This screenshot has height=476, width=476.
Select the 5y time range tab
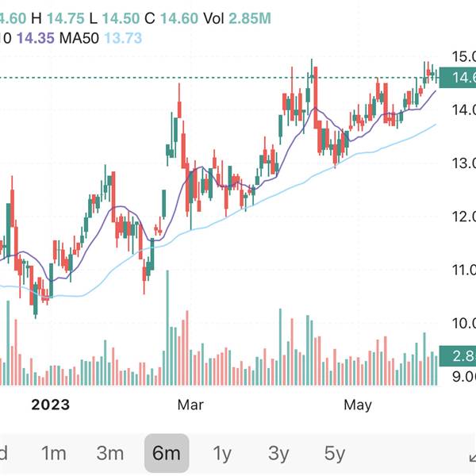click(x=335, y=454)
